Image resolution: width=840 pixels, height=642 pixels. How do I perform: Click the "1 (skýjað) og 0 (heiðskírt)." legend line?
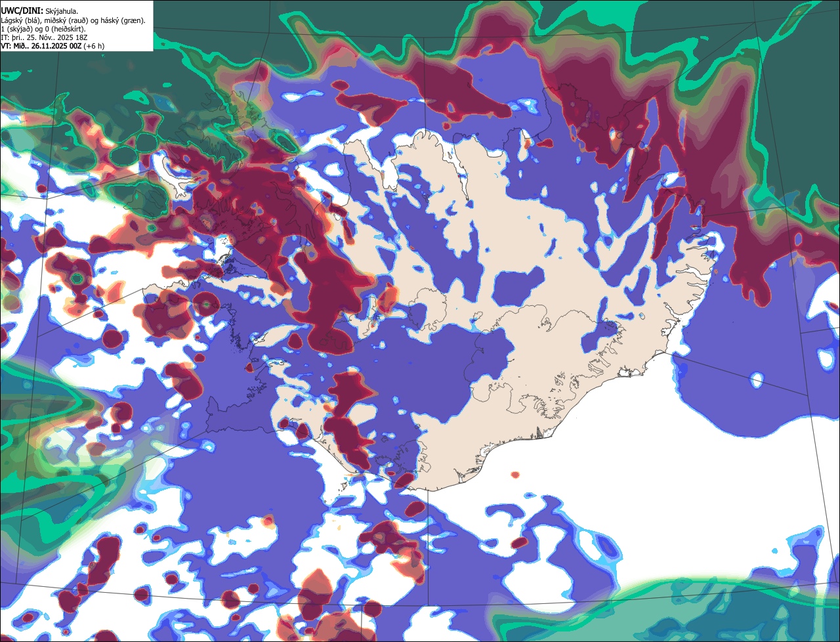coord(43,29)
